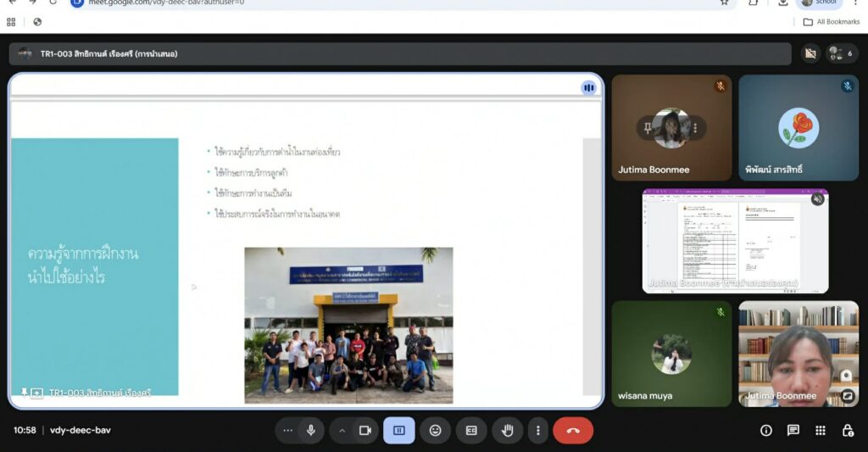The height and width of the screenshot is (452, 868).
Task: Expand video settings chevron beside camera
Action: [x=342, y=430]
